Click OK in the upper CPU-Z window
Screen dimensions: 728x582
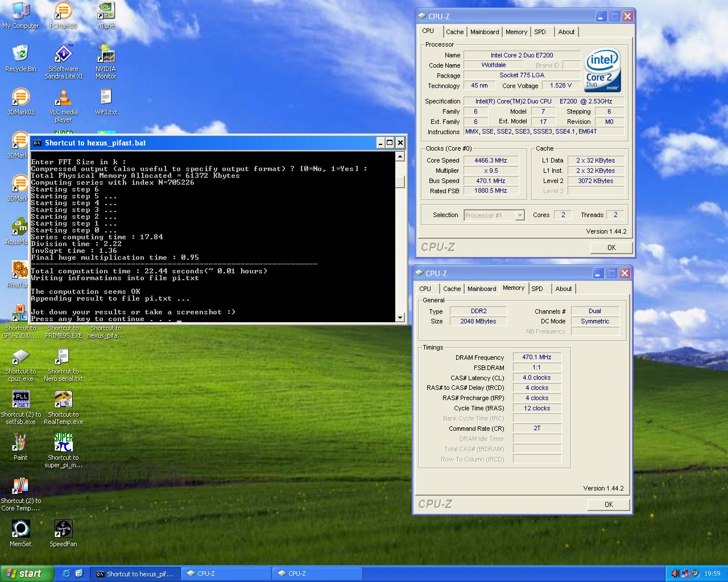tap(611, 247)
